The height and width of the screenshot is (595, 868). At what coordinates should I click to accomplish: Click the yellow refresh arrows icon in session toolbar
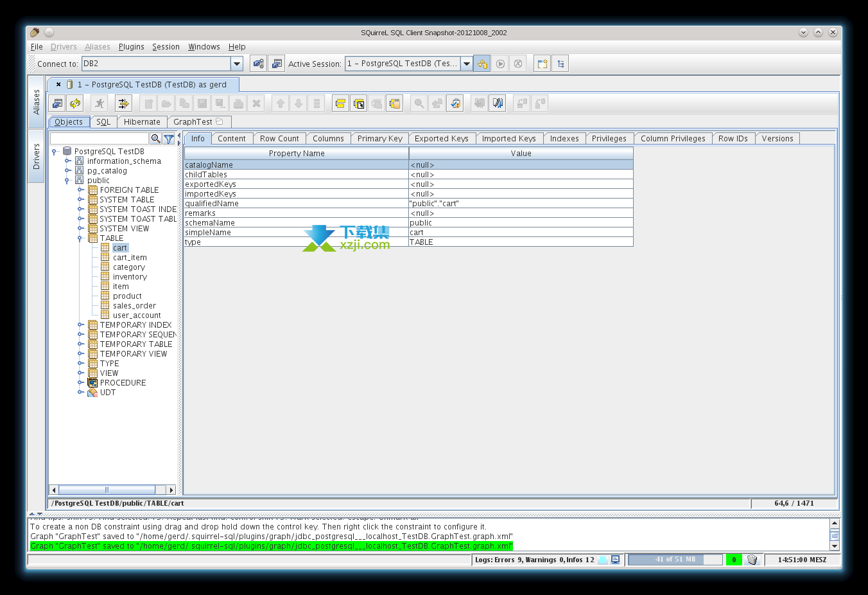pyautogui.click(x=76, y=103)
